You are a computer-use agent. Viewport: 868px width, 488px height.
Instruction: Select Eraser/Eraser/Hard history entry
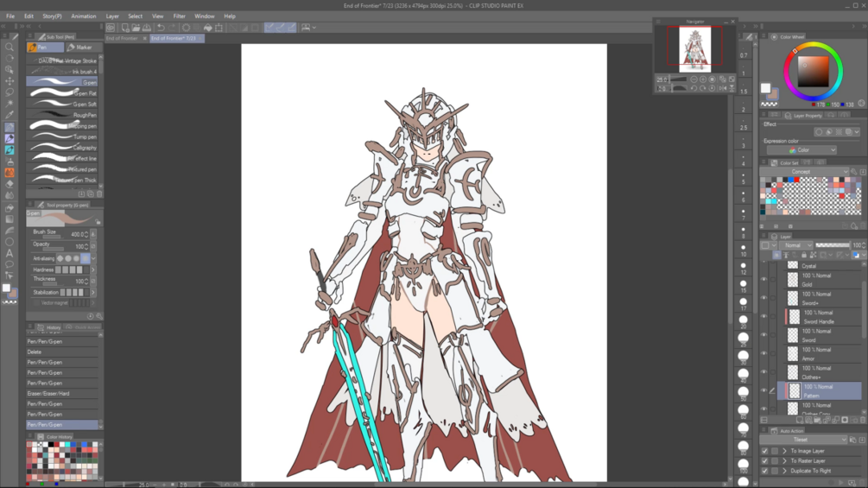[62, 393]
